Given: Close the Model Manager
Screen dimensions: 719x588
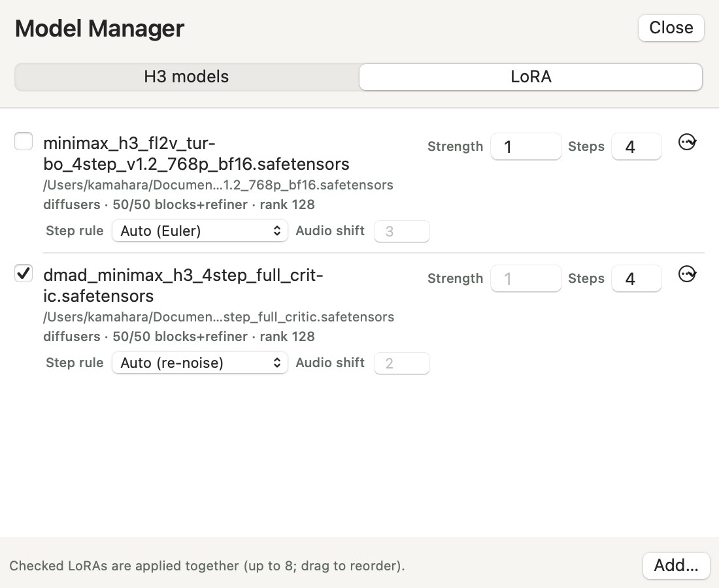Looking at the screenshot, I should (x=671, y=28).
